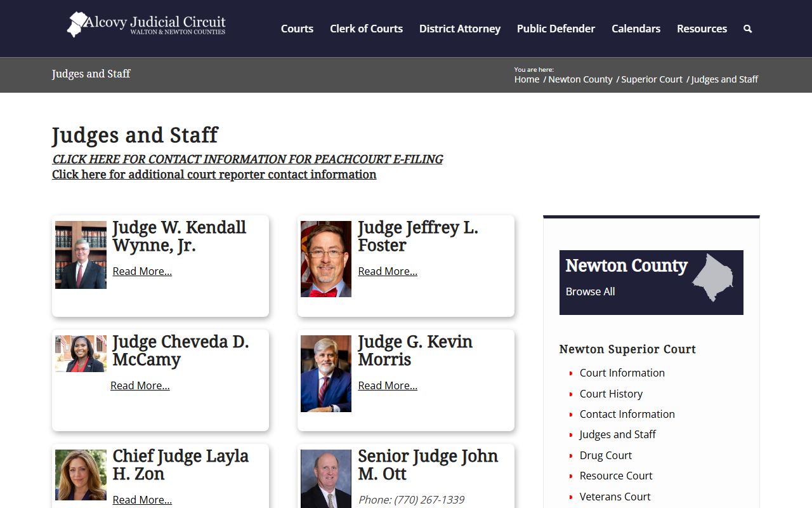This screenshot has width=812, height=508.
Task: Click Judge Foster's photo
Action: pos(326,259)
